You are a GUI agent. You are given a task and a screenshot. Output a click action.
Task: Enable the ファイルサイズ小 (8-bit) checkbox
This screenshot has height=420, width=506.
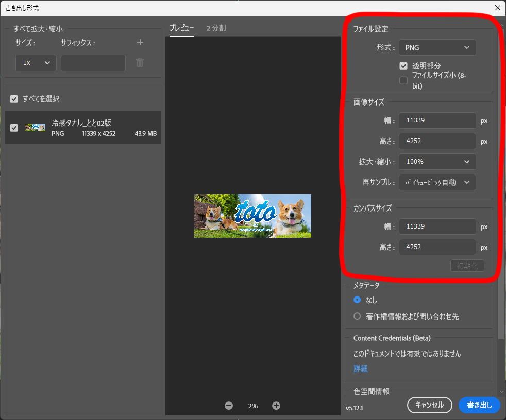403,80
